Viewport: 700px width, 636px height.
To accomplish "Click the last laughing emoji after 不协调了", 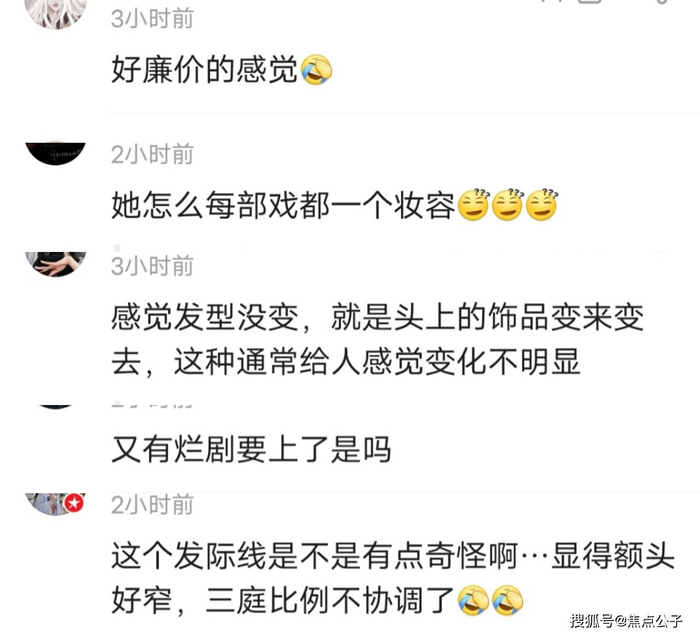I will (x=508, y=600).
